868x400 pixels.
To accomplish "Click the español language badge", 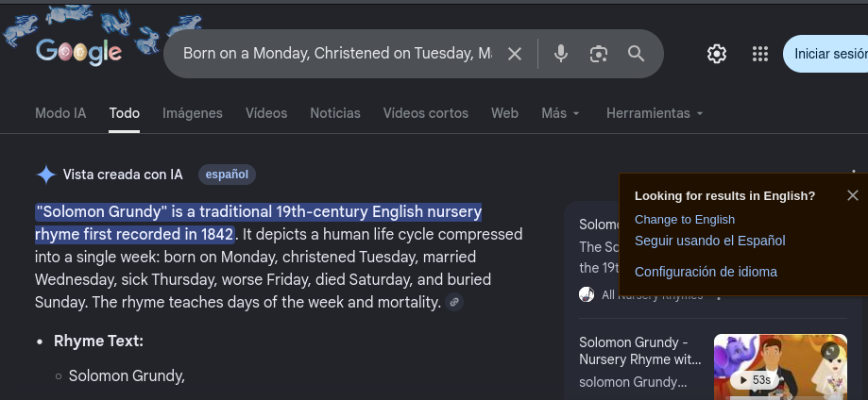I will [x=227, y=175].
